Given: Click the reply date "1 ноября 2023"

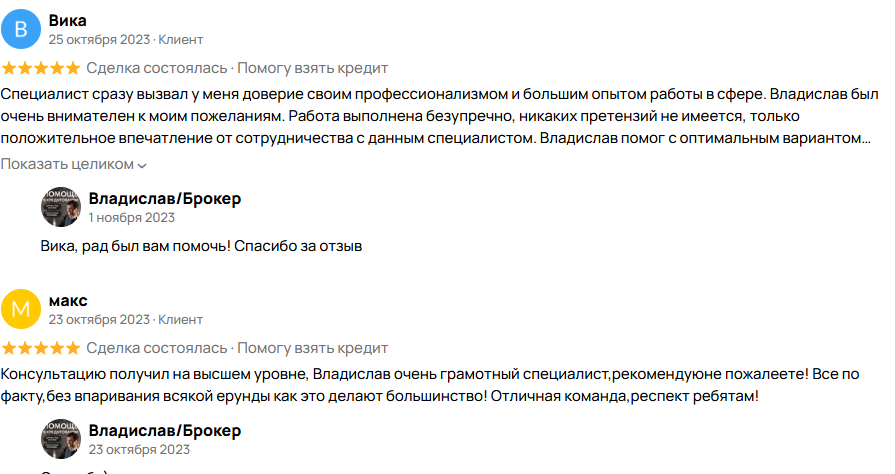Looking at the screenshot, I should [x=131, y=217].
